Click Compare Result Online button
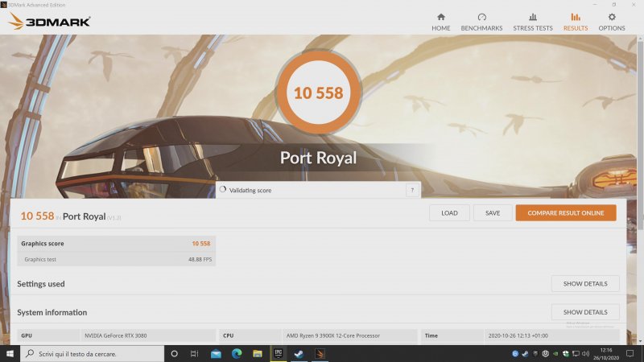 coord(566,213)
